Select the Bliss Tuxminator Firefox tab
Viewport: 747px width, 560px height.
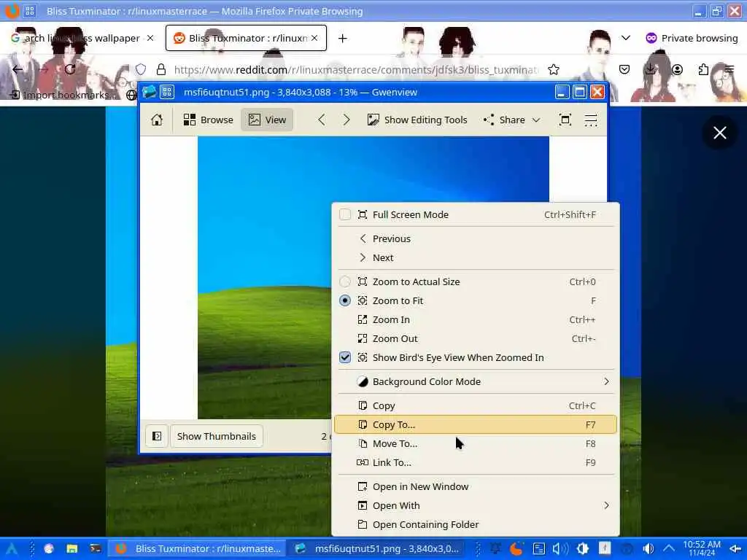[247, 38]
